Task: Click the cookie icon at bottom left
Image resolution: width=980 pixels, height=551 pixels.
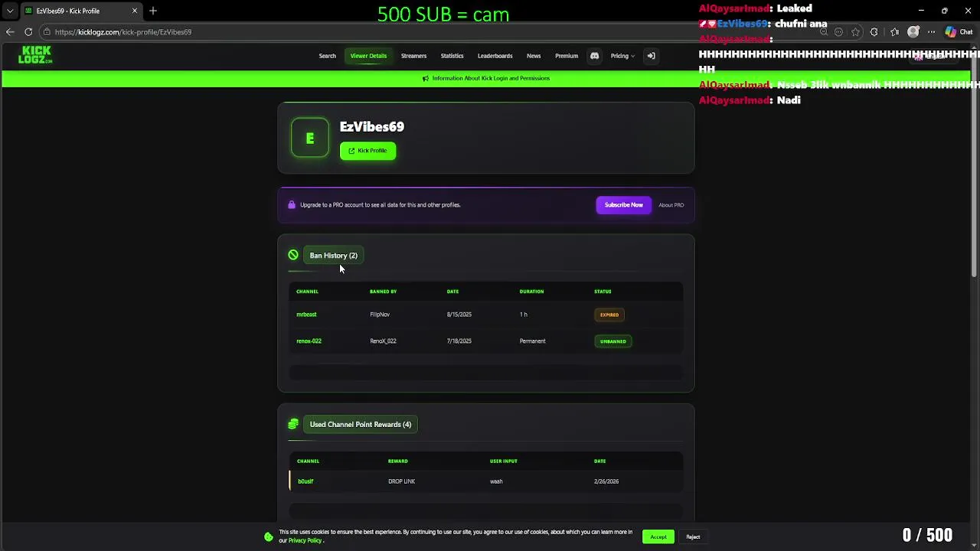Action: point(269,537)
